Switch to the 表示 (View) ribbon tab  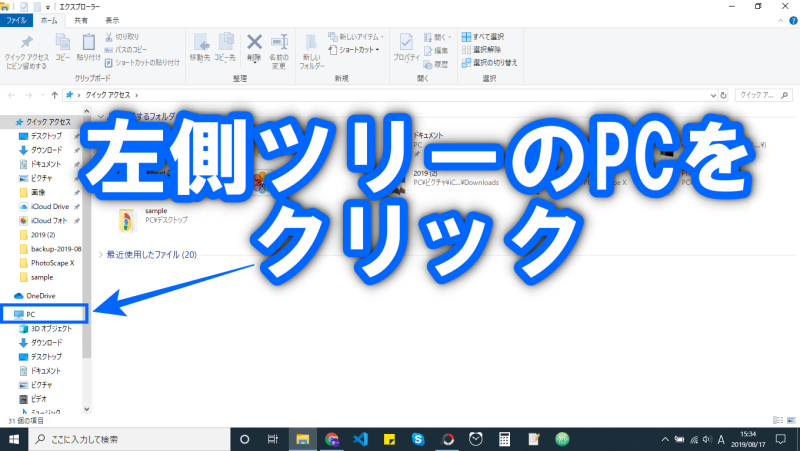pos(112,20)
